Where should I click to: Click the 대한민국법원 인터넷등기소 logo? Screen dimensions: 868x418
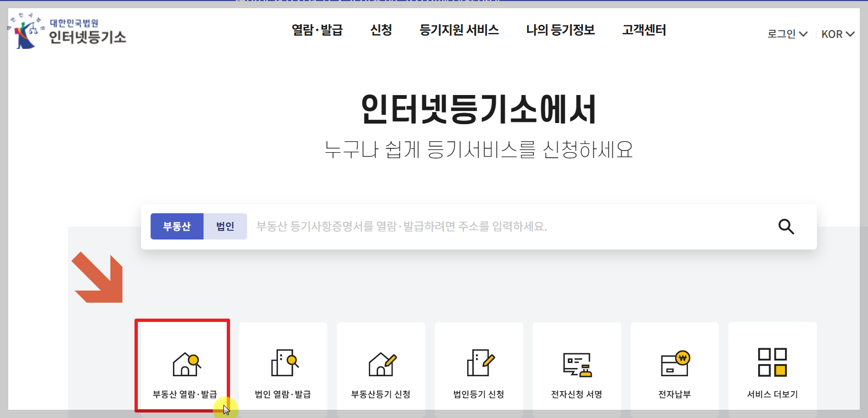pyautogui.click(x=67, y=31)
